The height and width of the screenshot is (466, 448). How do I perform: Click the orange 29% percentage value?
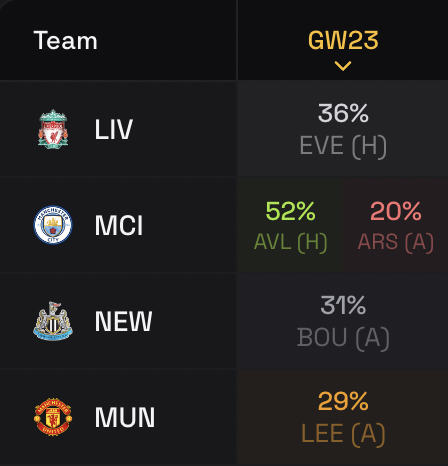tap(343, 401)
